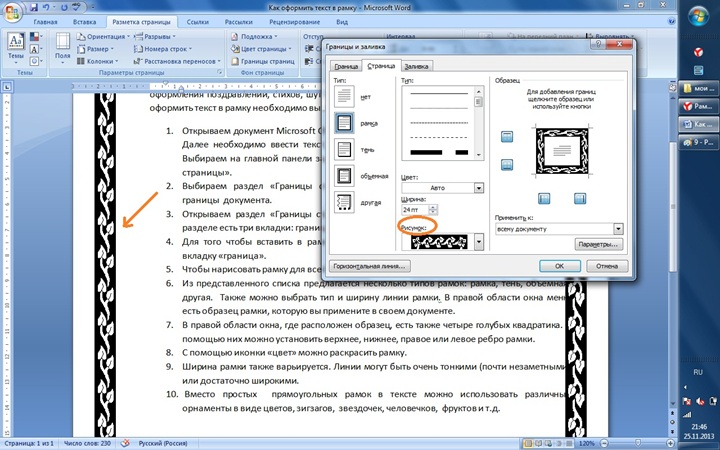This screenshot has height=450, width=720.
Task: Click the tab selector at the ruler corner
Action: click(x=8, y=86)
